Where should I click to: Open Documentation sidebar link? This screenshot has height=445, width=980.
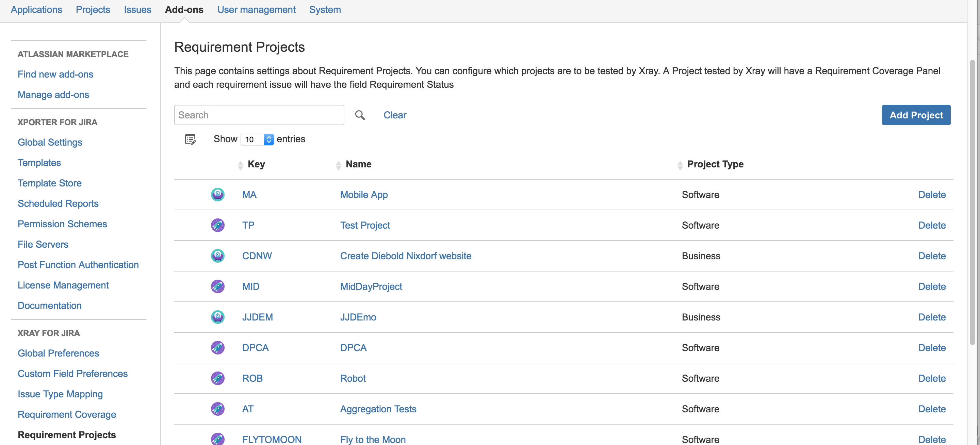pyautogui.click(x=49, y=306)
